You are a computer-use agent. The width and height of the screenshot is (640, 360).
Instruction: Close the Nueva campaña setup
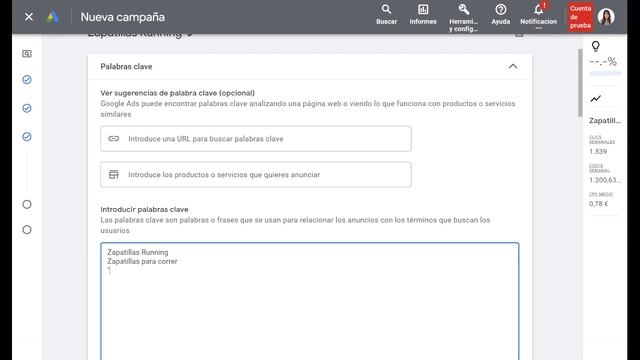[x=29, y=17]
